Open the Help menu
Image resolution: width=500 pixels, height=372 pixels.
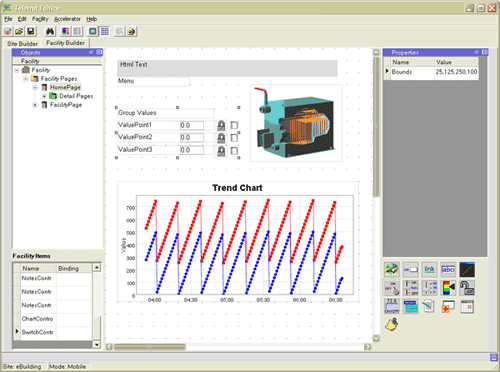click(x=92, y=19)
